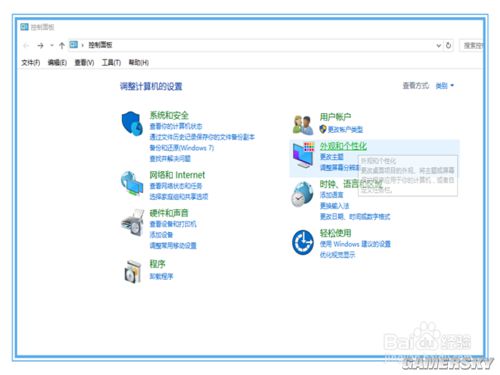Viewport: 500px width, 375px height.
Task: Open the 轻松使用 ease of access icon
Action: pos(303,242)
